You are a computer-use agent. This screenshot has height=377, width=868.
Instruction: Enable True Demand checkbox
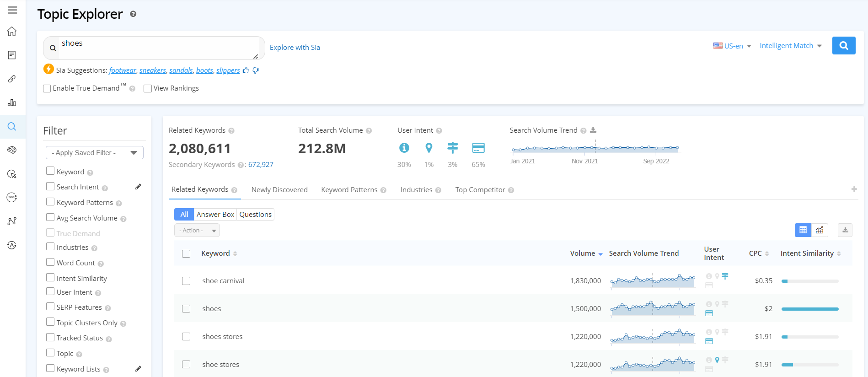[47, 89]
